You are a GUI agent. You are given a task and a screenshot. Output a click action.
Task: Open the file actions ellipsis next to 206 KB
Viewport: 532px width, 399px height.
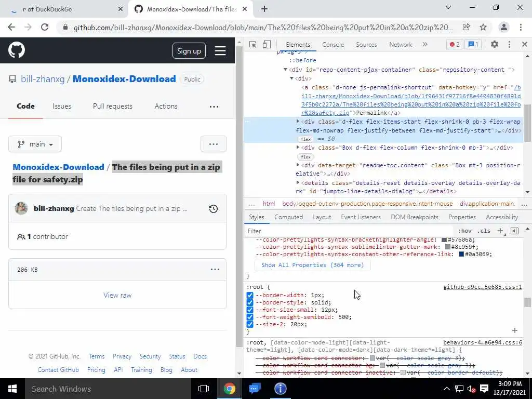click(x=215, y=270)
